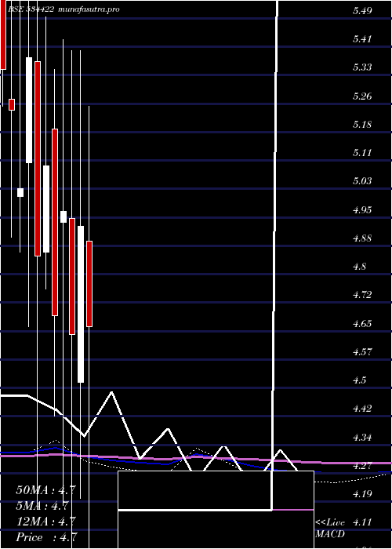The width and height of the screenshot is (392, 549).
Task: Select the 4.19 price axis label
Action: (x=362, y=494)
